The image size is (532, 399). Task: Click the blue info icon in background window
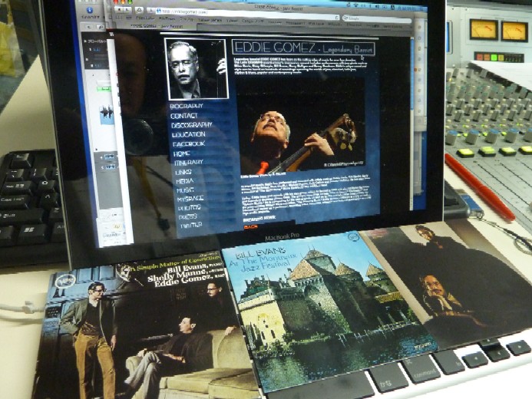coord(90,10)
